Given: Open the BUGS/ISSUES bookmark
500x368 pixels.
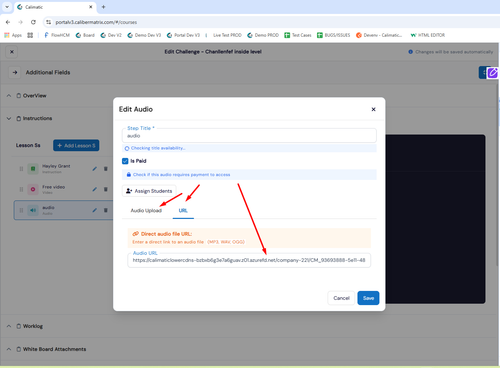Looking at the screenshot, I should point(334,35).
